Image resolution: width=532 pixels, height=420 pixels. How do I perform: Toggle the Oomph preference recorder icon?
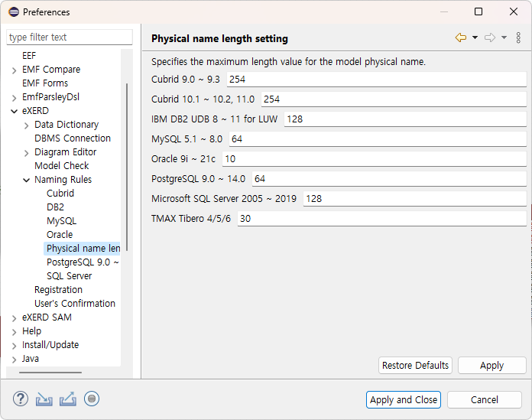(x=92, y=399)
